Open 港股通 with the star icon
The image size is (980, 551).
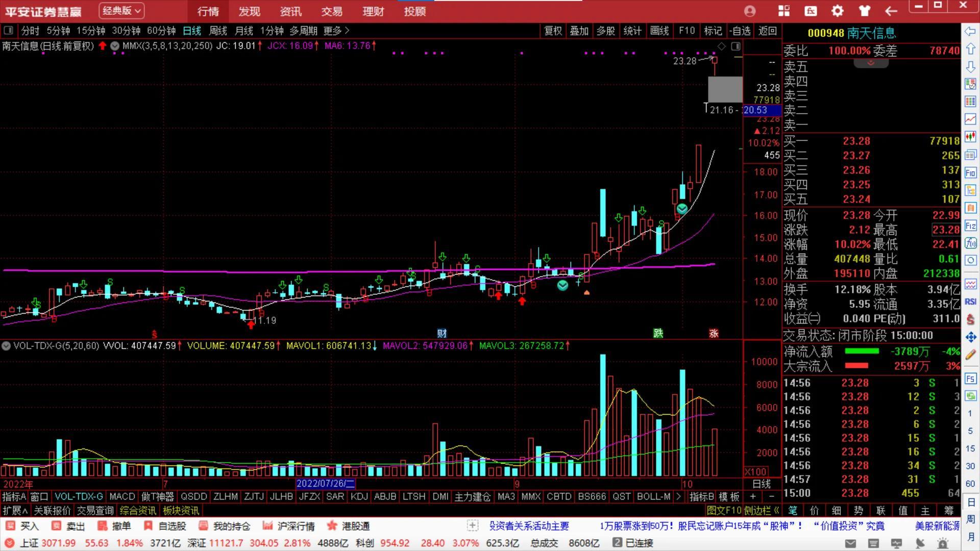[348, 526]
